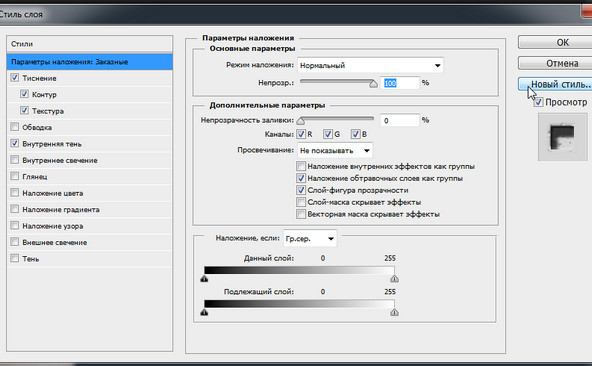Screen dimensions: 592x366
Task: Enable the Наложение градиента checkbox
Action: tap(15, 209)
